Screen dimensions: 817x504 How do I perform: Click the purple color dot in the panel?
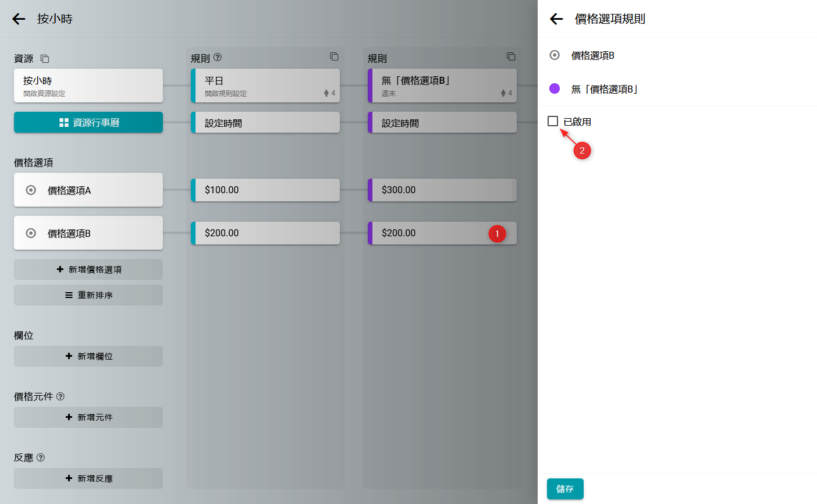555,88
